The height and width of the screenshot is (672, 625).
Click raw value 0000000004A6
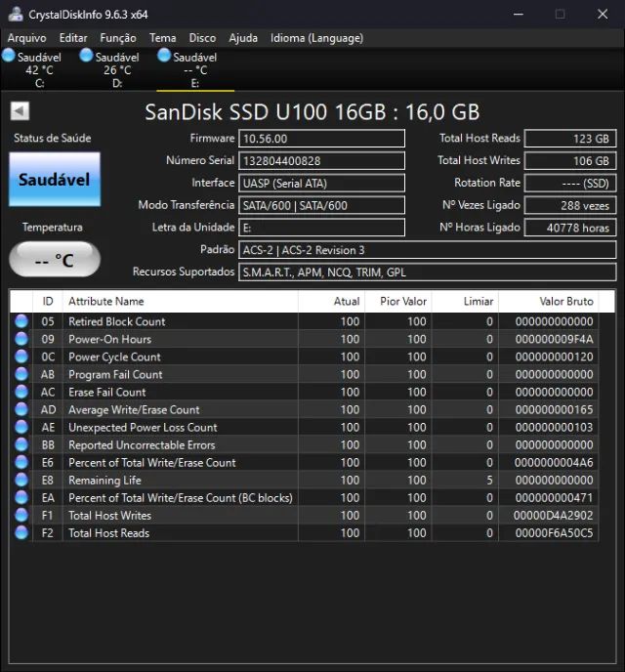click(x=554, y=462)
